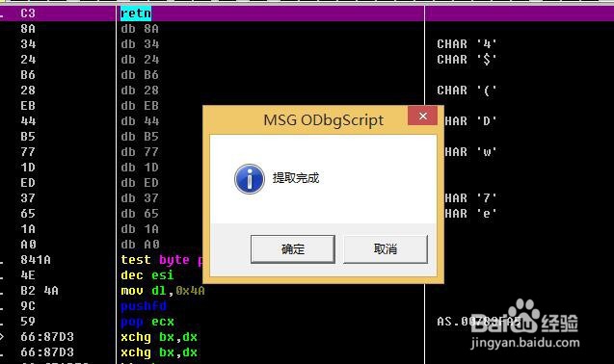This screenshot has width=614, height=364.
Task: Select the highlighted retn instruction
Action: pyautogui.click(x=136, y=13)
